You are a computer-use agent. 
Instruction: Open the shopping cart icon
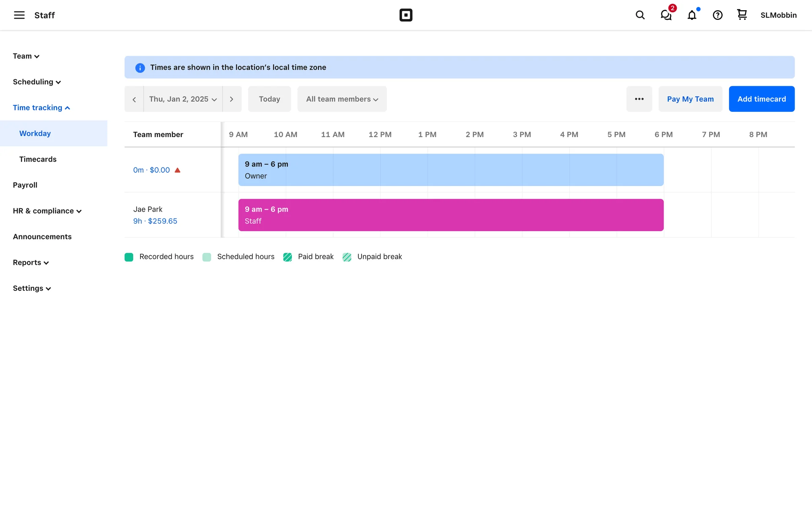pyautogui.click(x=742, y=15)
